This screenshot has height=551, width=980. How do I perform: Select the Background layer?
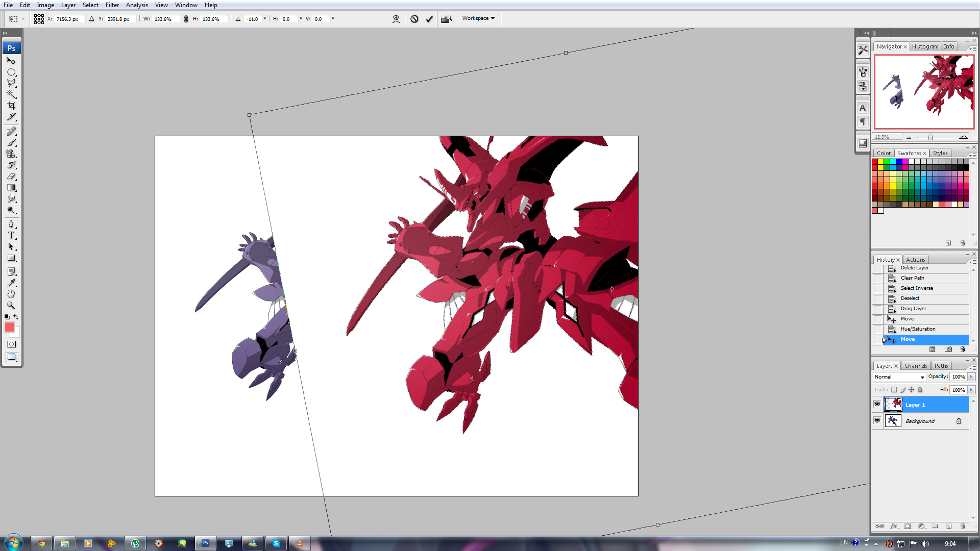pyautogui.click(x=926, y=421)
